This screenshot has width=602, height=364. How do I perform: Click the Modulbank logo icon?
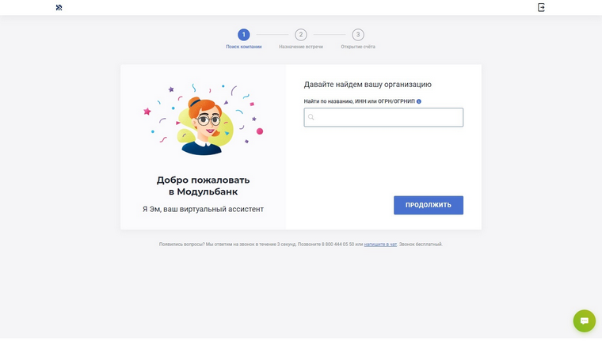pos(59,8)
